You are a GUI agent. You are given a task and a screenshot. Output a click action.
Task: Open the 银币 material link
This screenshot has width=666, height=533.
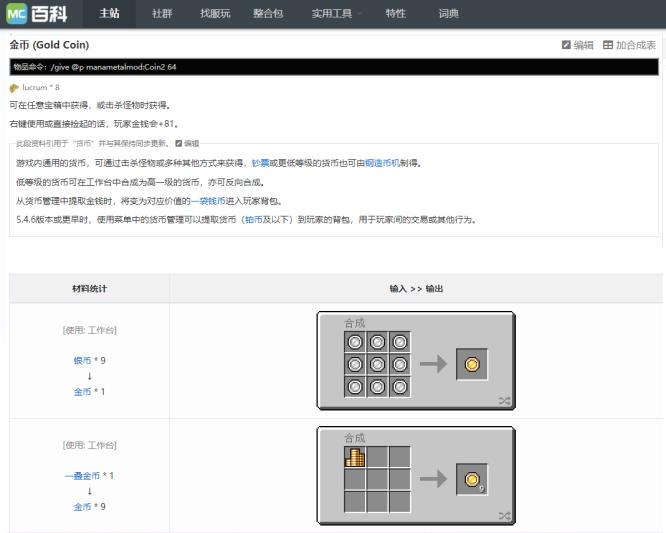click(x=82, y=361)
